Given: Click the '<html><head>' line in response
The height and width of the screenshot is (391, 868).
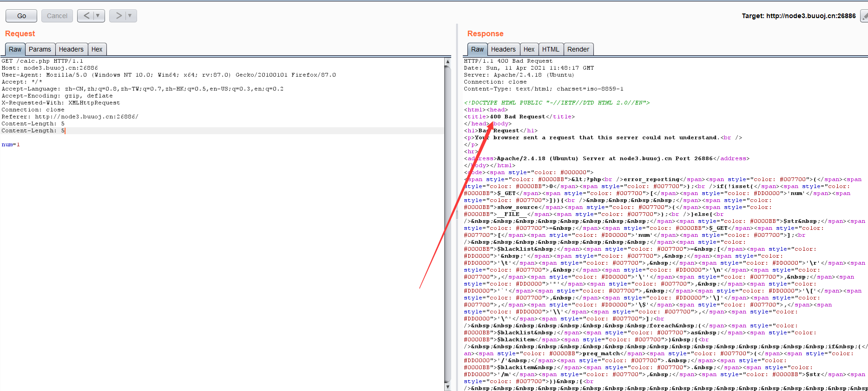Looking at the screenshot, I should tap(486, 110).
